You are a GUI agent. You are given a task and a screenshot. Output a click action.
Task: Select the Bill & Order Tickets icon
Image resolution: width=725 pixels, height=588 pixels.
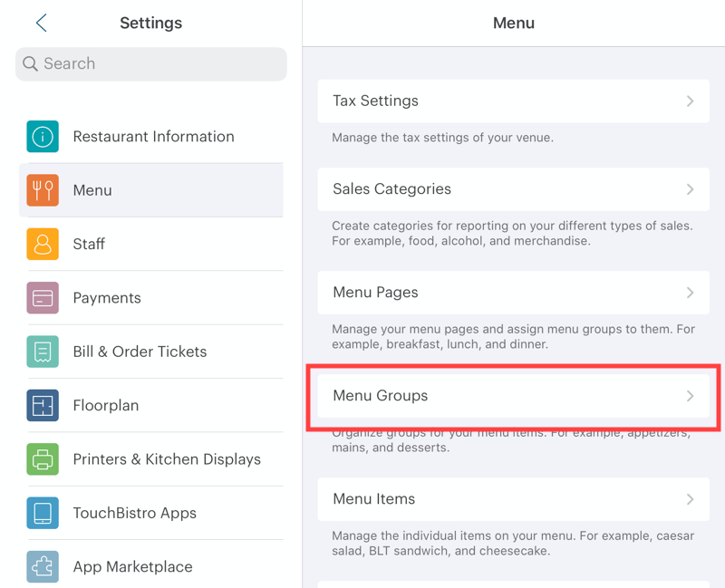(x=43, y=352)
